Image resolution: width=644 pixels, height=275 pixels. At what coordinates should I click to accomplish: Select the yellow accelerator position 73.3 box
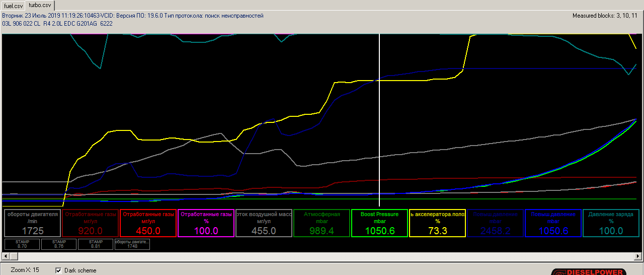[437, 223]
